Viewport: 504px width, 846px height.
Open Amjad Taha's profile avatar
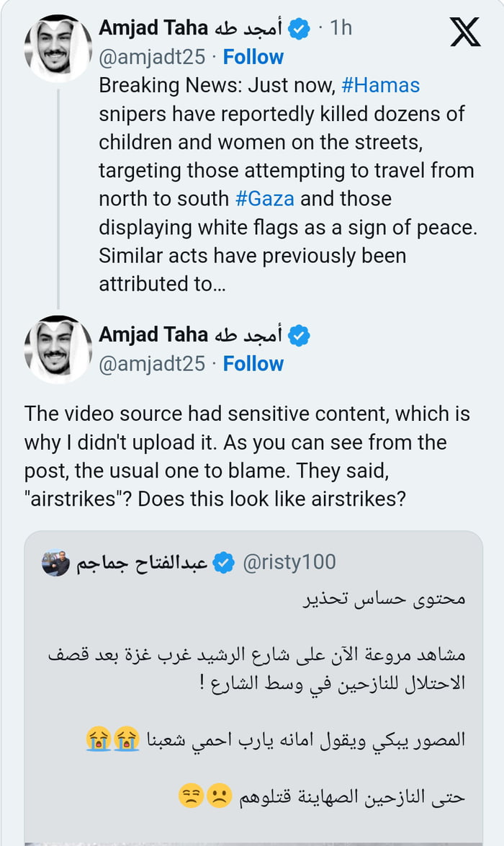point(56,45)
